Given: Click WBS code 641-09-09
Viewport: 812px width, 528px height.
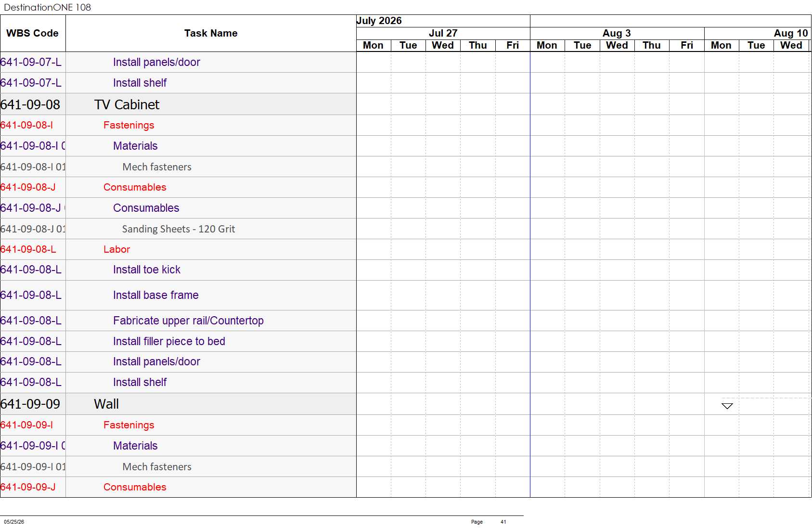Looking at the screenshot, I should 30,404.
